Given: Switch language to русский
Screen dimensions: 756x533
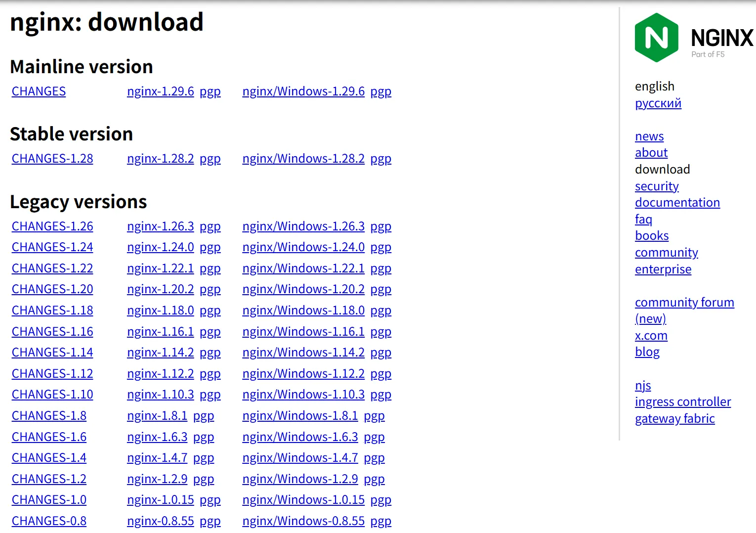Looking at the screenshot, I should 658,103.
